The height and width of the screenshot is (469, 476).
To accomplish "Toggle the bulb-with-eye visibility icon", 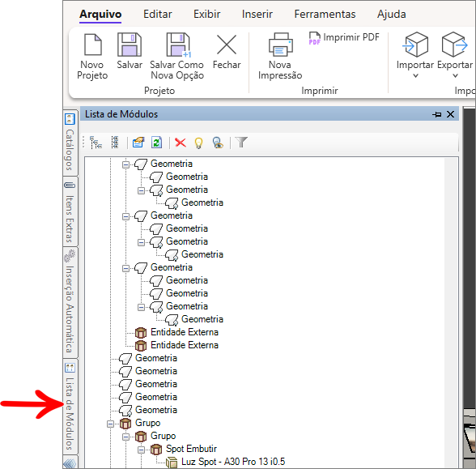I will click(218, 143).
